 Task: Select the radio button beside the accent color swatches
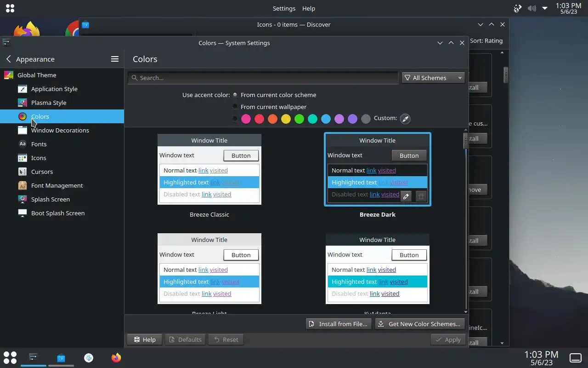click(x=235, y=119)
